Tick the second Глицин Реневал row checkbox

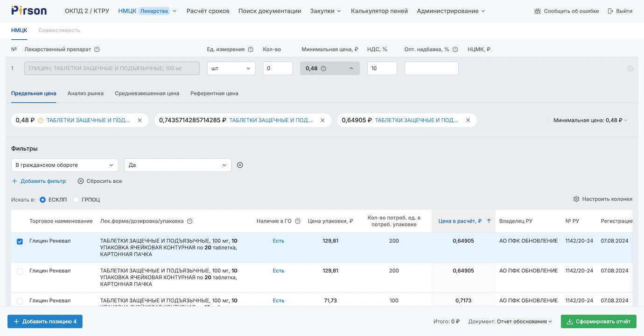click(20, 272)
